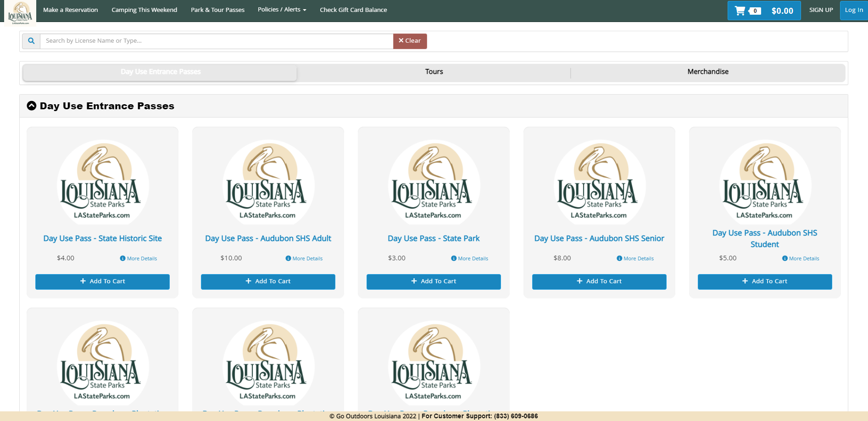Click the $10.00 price text

(x=231, y=258)
